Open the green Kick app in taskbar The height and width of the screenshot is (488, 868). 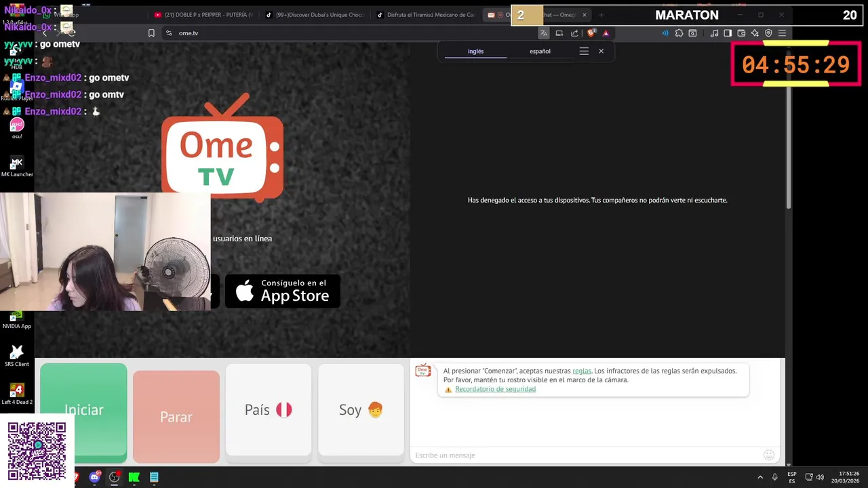134,477
